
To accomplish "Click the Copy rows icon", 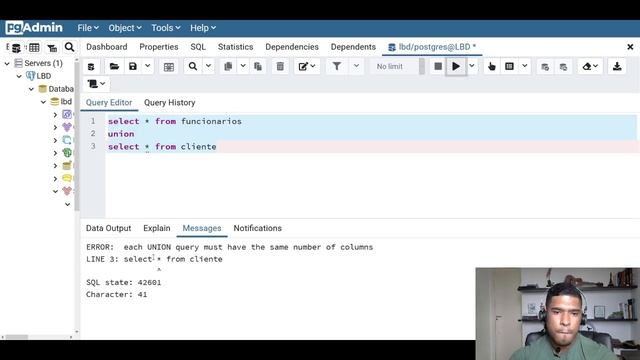I will 228,67.
